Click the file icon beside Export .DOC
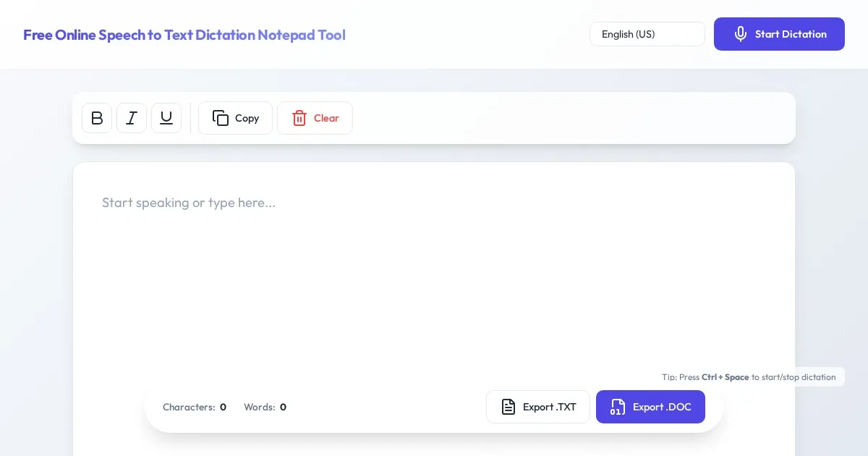The image size is (868, 456). tap(618, 407)
